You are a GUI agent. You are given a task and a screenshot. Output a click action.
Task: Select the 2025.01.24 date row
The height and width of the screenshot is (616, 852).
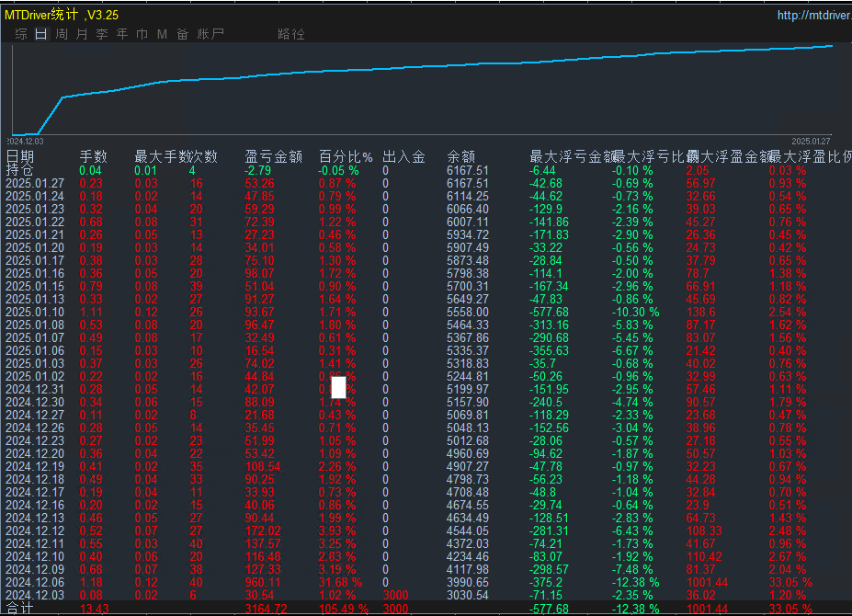click(x=35, y=196)
